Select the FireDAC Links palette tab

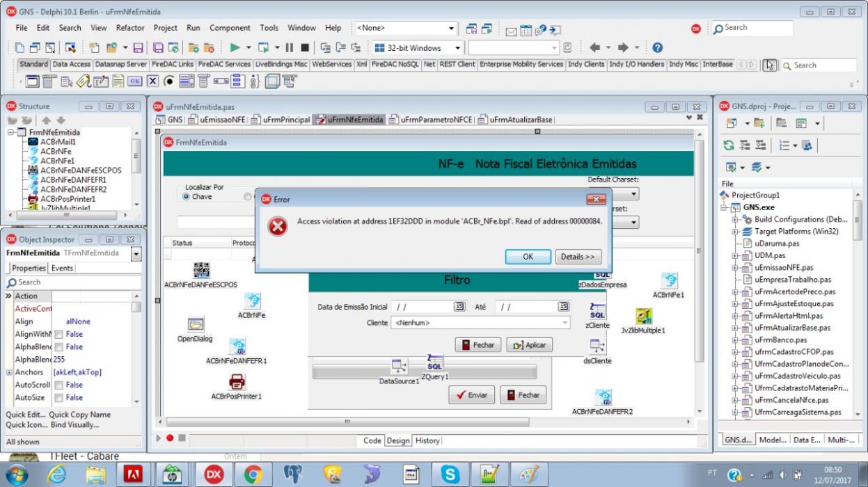(173, 64)
